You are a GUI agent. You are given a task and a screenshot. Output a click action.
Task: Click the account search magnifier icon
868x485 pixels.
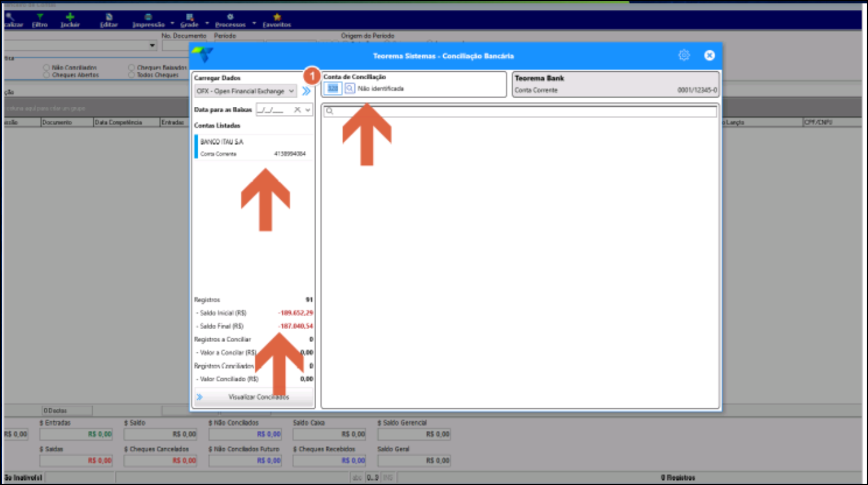pyautogui.click(x=349, y=88)
